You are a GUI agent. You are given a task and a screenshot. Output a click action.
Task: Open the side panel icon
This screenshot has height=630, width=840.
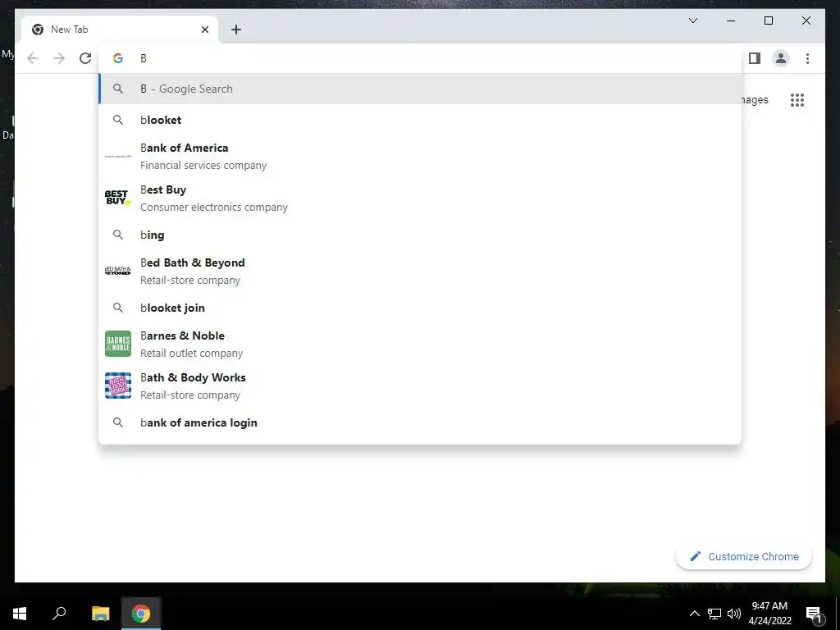click(x=755, y=58)
